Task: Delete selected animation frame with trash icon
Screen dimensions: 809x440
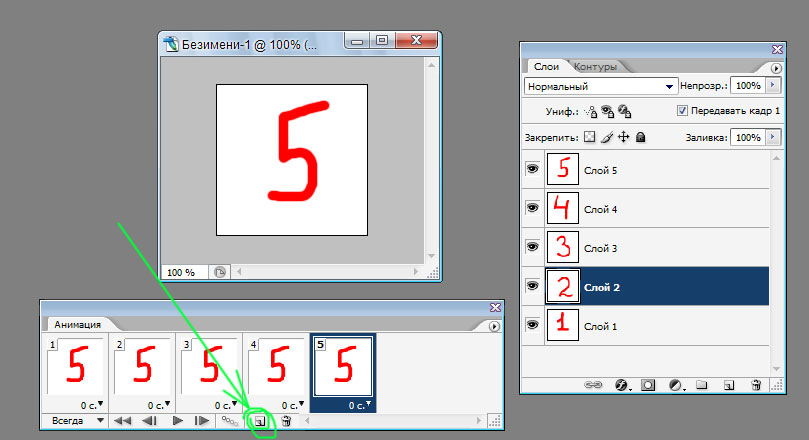Action: tap(286, 421)
